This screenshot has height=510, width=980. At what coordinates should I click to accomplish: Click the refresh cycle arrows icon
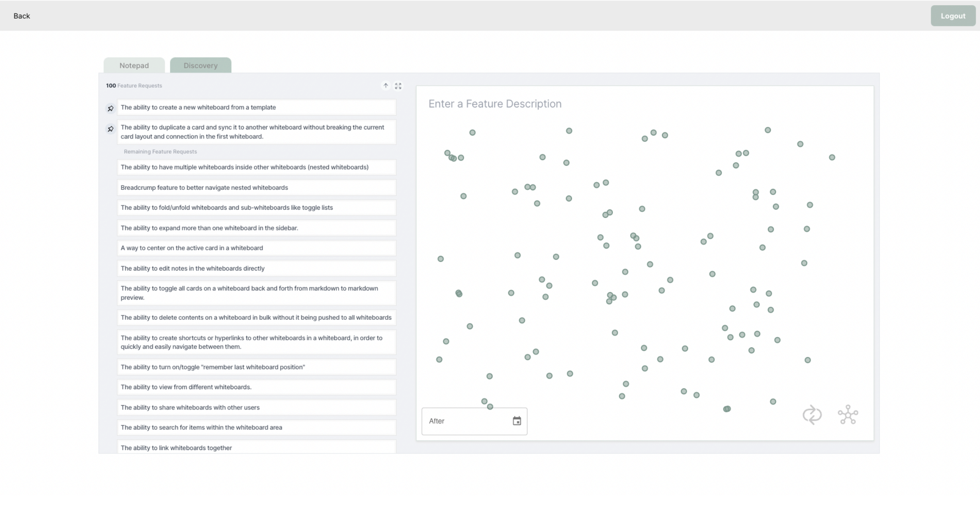coord(812,415)
